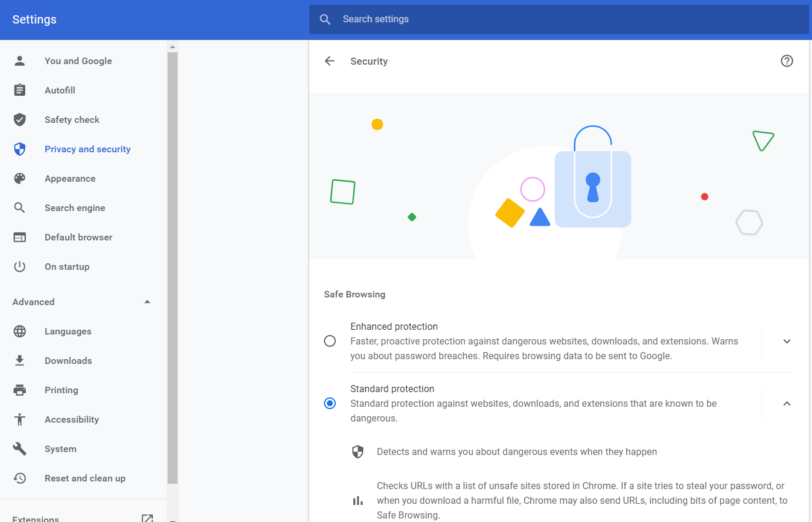Open the Downloads settings page

[68, 361]
